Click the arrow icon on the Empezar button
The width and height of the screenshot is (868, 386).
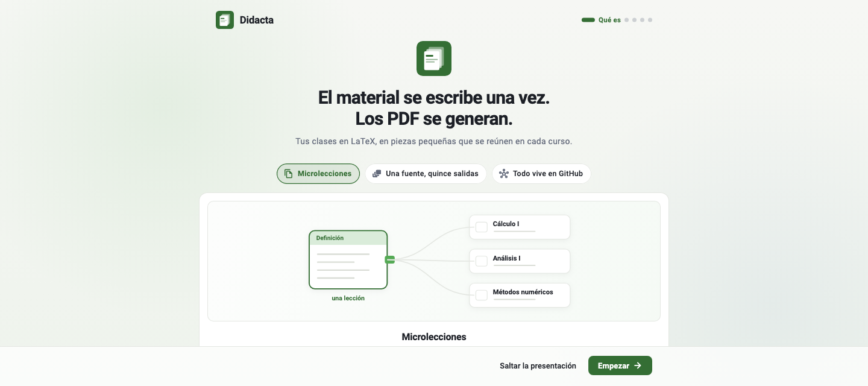click(638, 365)
